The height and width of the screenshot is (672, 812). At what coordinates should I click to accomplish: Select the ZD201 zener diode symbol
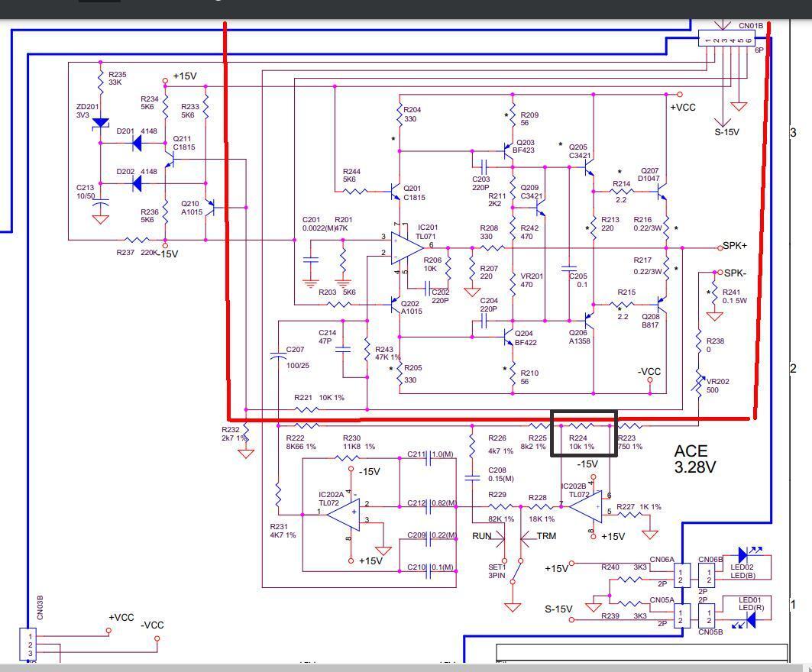[101, 123]
